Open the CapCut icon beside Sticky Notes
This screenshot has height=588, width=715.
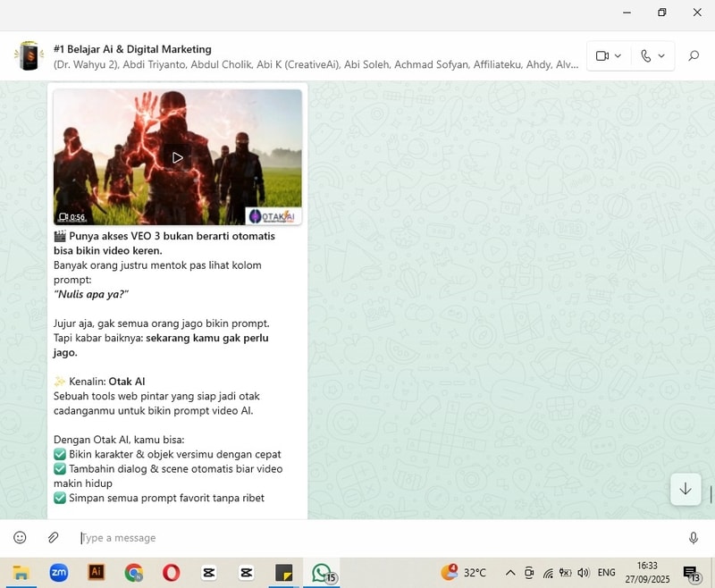[x=247, y=573]
